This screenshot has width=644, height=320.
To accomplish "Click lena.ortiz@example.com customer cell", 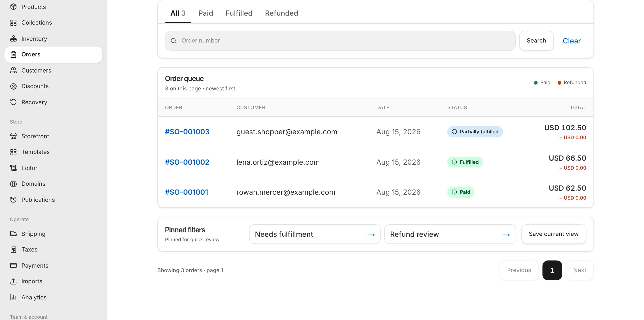I will point(278,162).
